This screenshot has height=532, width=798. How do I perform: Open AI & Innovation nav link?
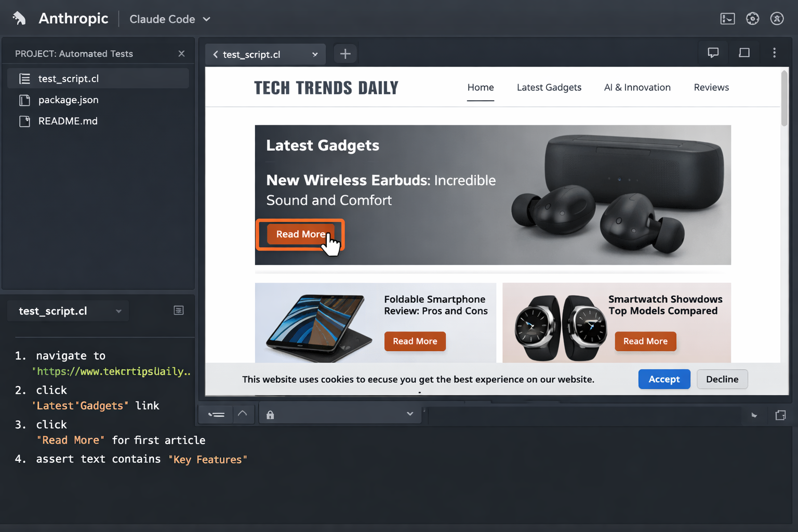pos(637,87)
